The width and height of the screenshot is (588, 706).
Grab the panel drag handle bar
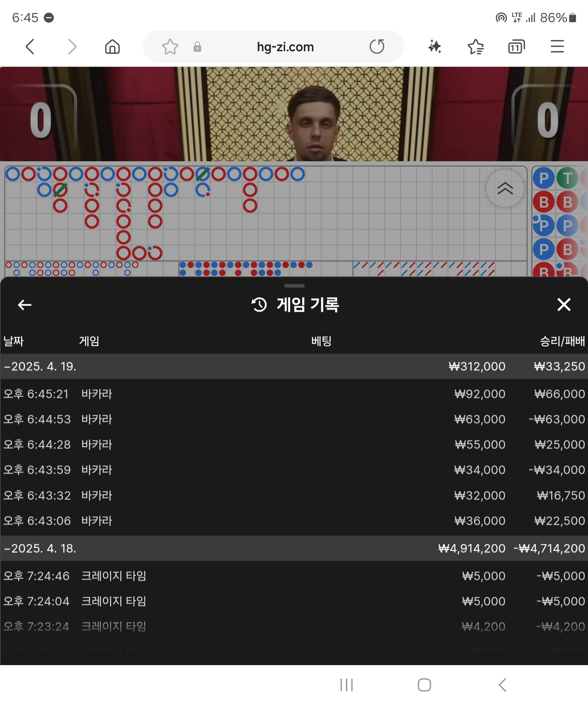(x=294, y=286)
